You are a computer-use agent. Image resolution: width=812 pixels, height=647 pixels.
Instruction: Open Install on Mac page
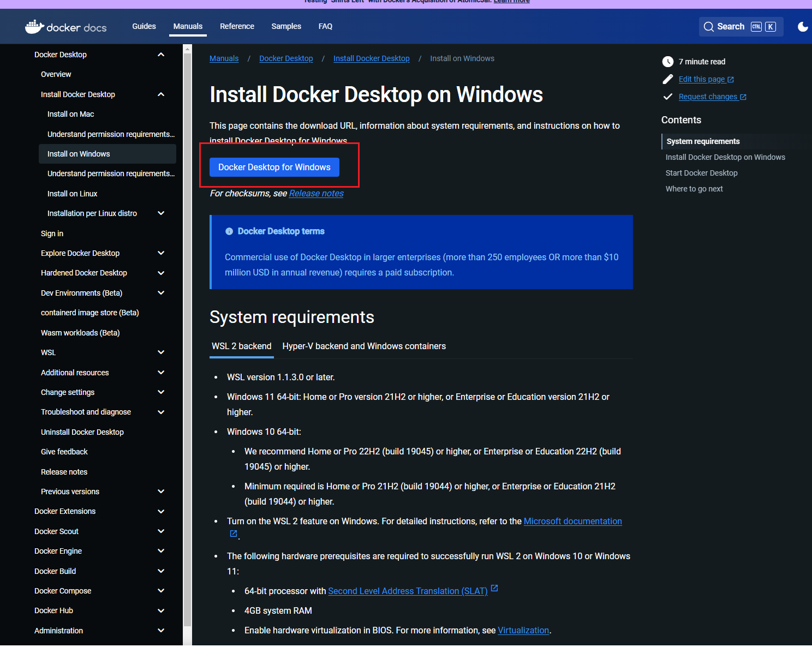click(x=70, y=114)
